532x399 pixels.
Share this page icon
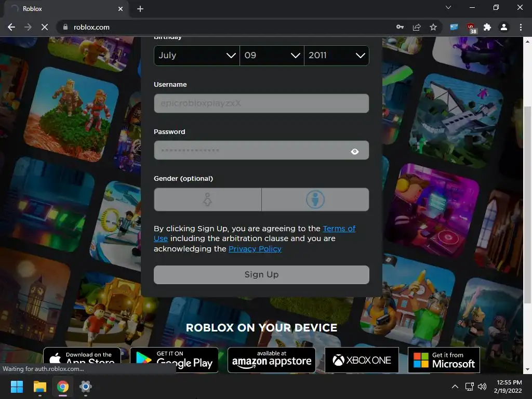pyautogui.click(x=417, y=27)
